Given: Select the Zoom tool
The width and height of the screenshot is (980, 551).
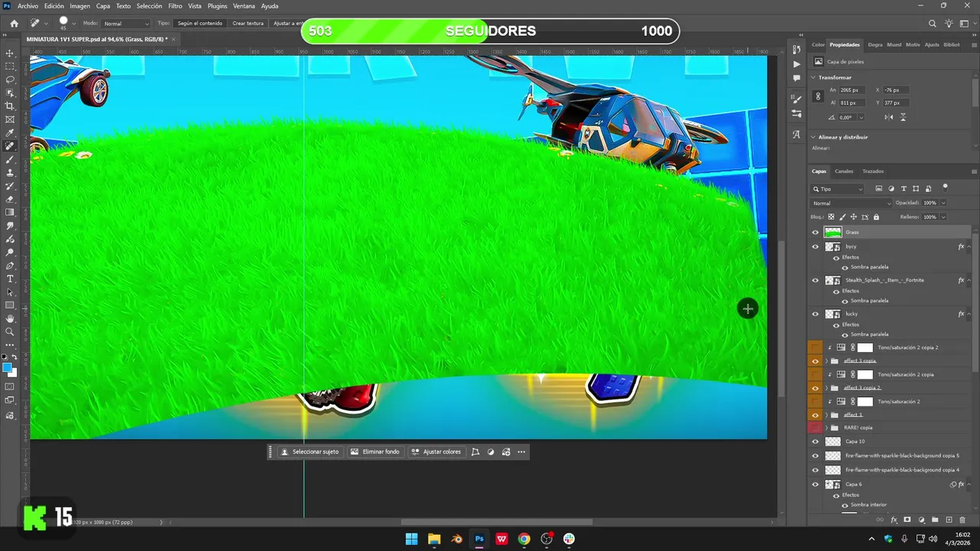Looking at the screenshot, I should [10, 331].
